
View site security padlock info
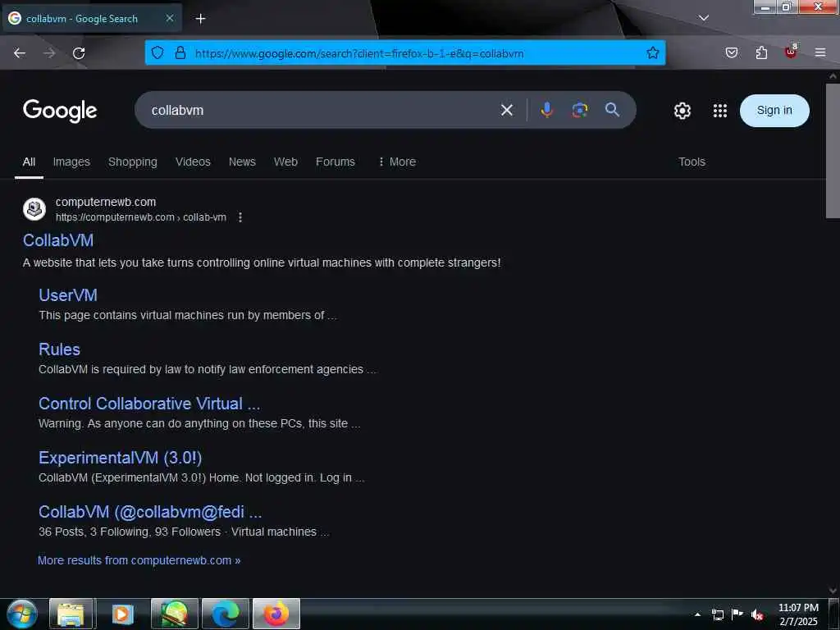tap(180, 52)
